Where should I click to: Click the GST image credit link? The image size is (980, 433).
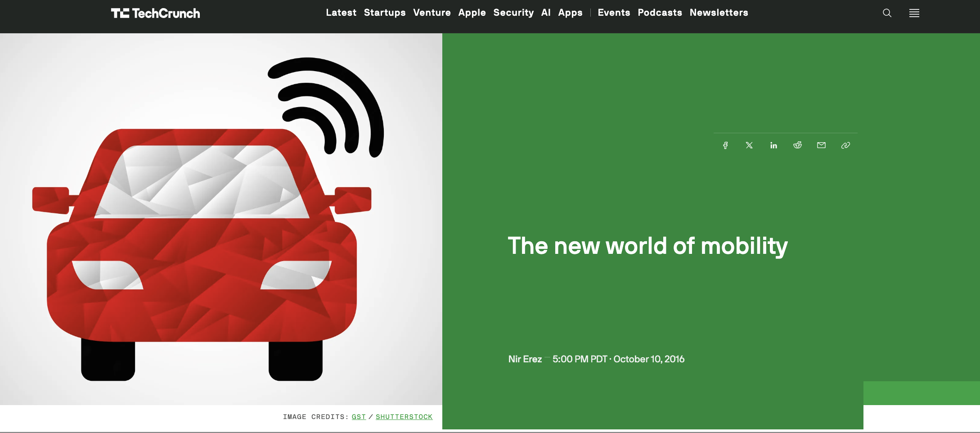pos(358,416)
